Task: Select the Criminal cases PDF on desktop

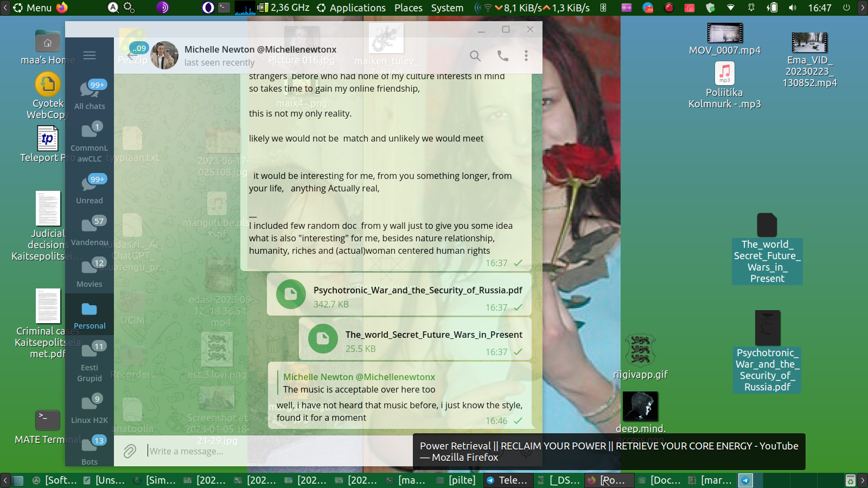Action: pos(48,324)
